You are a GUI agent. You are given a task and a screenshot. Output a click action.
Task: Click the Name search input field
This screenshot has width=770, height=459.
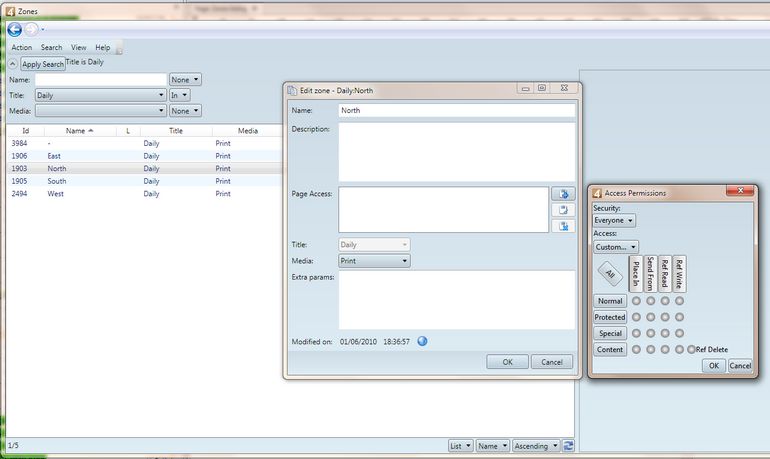click(101, 80)
